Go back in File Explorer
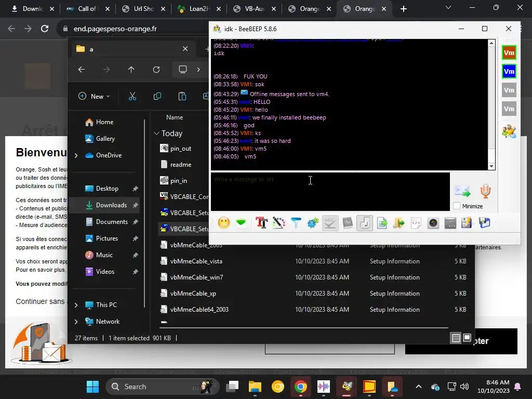This screenshot has width=532, height=399. pos(82,70)
